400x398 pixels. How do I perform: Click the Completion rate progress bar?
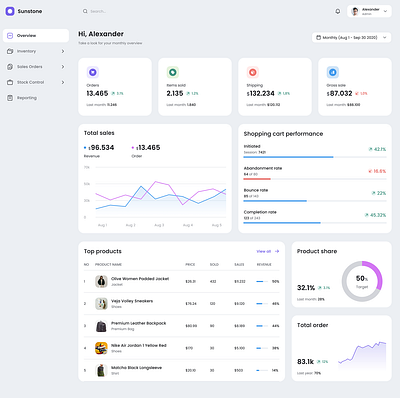click(315, 223)
